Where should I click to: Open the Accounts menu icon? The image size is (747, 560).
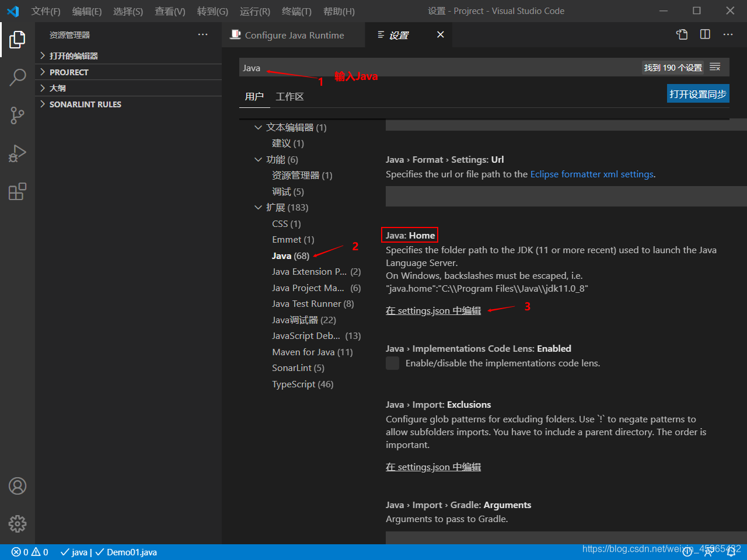click(x=18, y=486)
